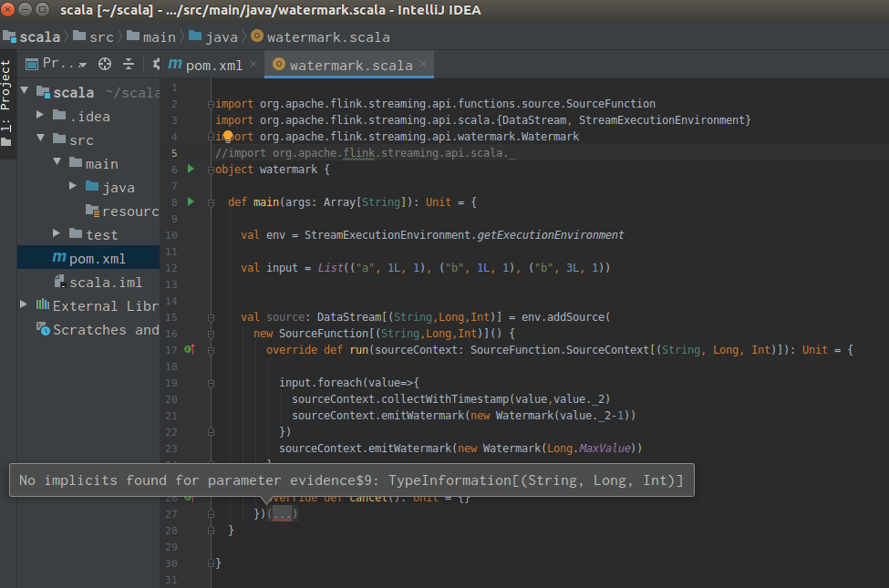Click the src breadcrumb in navigation bar

coord(94,36)
